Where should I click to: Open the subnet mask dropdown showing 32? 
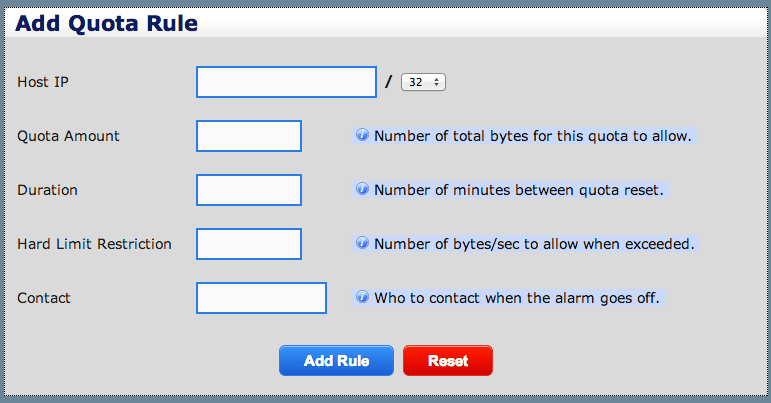point(423,82)
